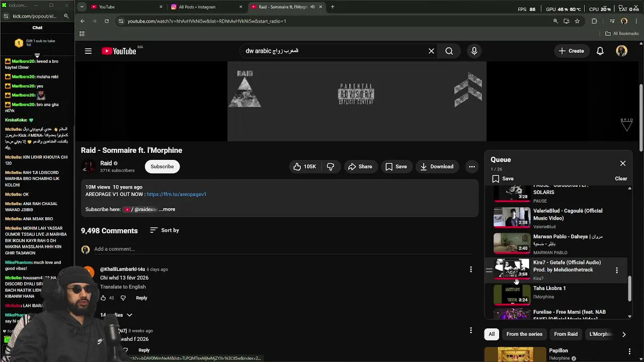
Task: Select the 'All' filter chip
Action: coord(492,334)
